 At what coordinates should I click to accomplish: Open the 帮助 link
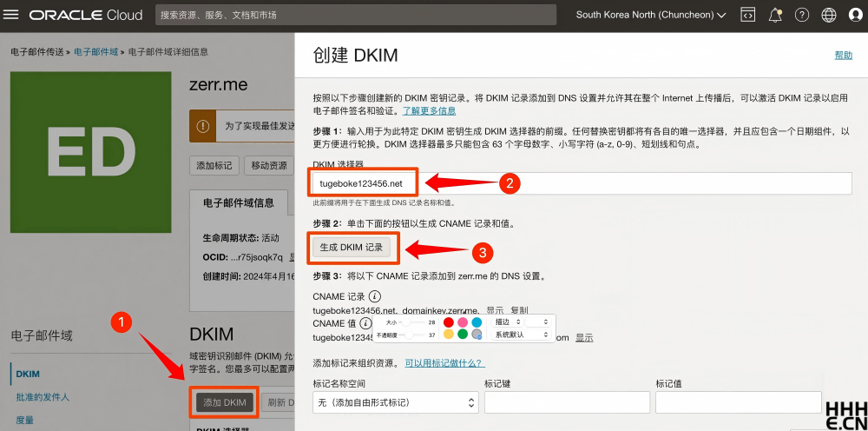coord(843,55)
